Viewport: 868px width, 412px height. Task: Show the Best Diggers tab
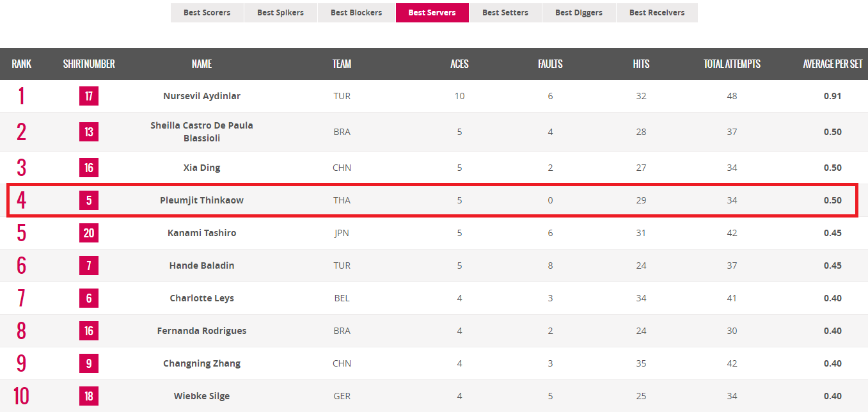579,13
